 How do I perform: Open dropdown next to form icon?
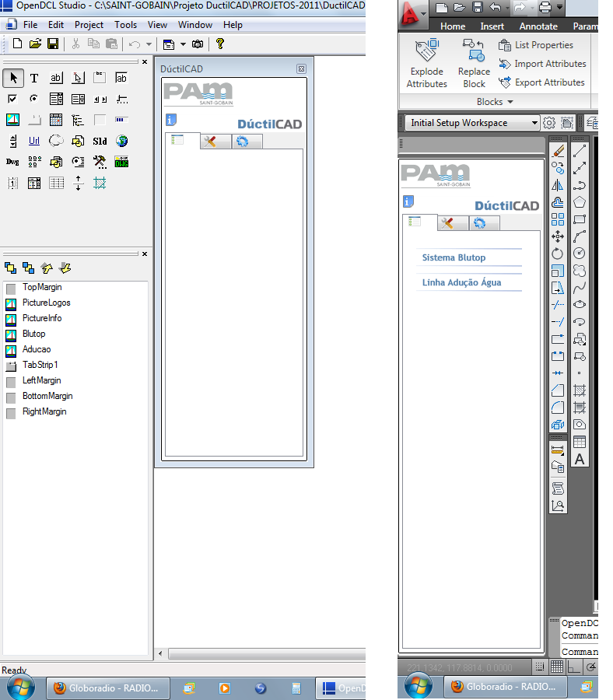tap(183, 44)
